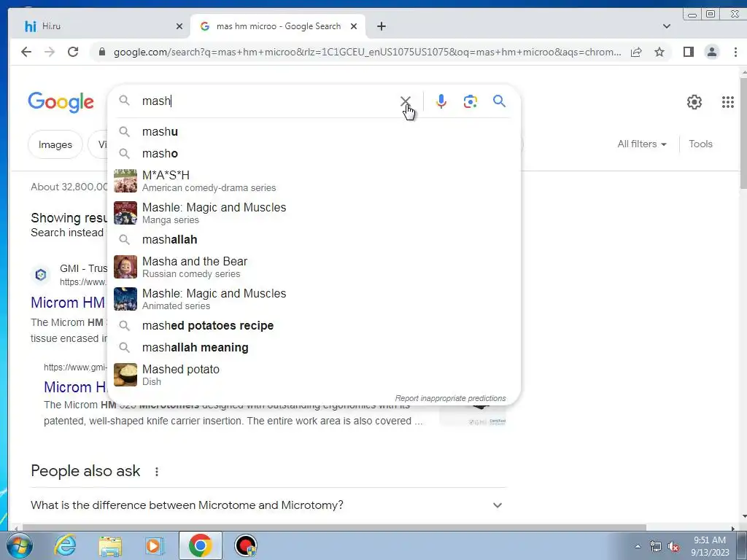Open the tab search dropdown arrow

click(x=667, y=26)
